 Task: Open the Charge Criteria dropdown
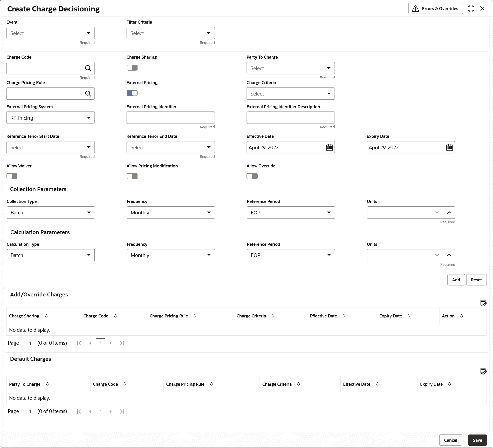[x=291, y=94]
